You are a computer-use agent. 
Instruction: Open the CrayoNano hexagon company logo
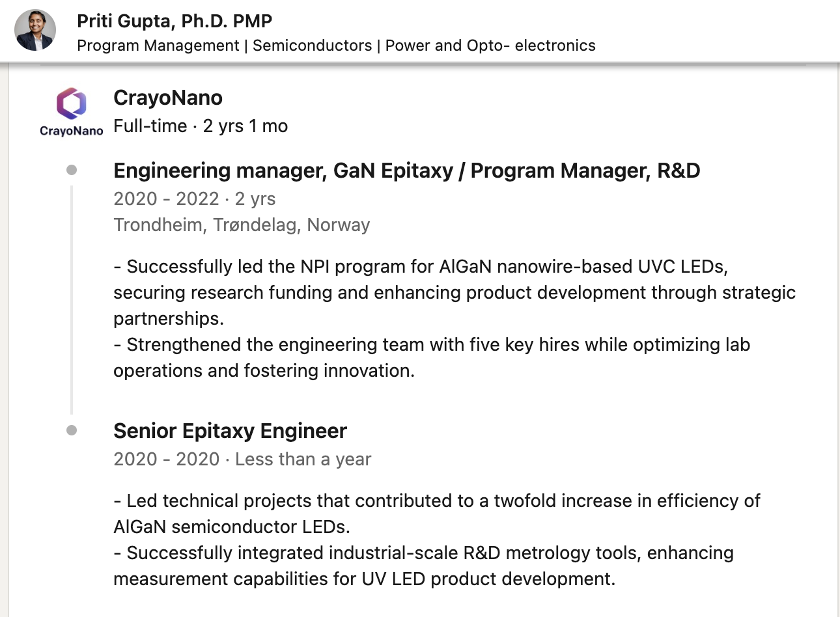(71, 103)
